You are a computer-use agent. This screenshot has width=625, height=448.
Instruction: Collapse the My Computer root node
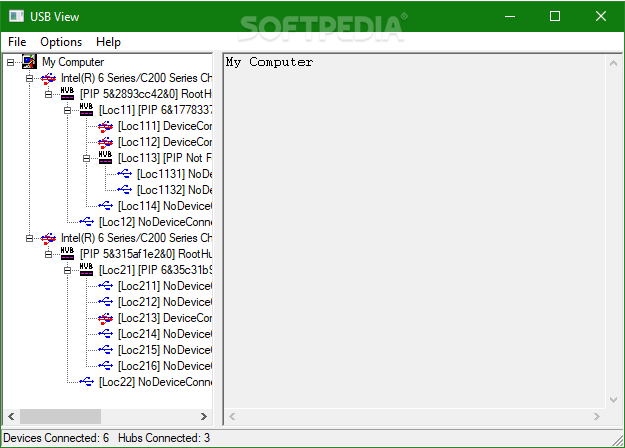click(10, 63)
